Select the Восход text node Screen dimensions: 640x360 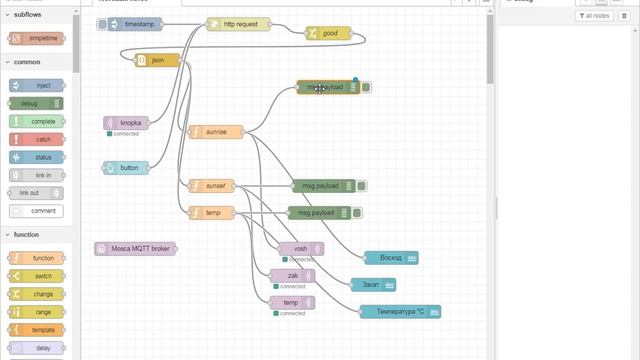[x=391, y=258]
